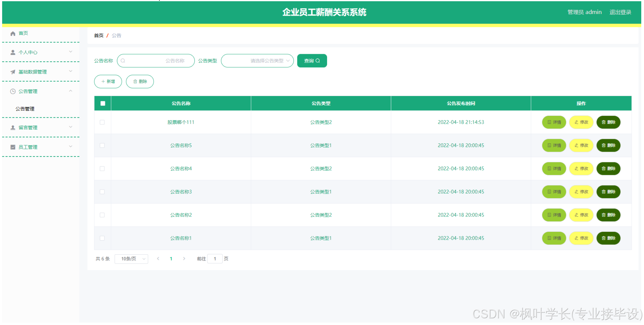
Task: Open details for 公告名称1
Action: coord(554,238)
